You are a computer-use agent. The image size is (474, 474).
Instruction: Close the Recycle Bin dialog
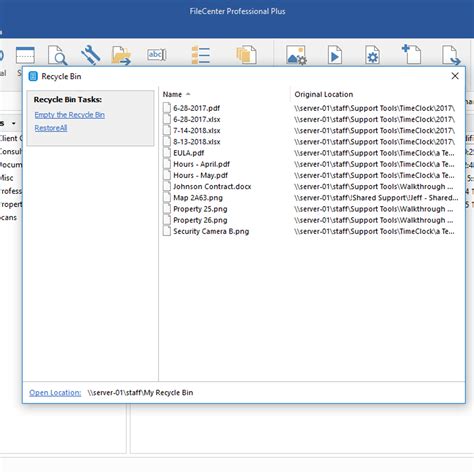tap(455, 76)
